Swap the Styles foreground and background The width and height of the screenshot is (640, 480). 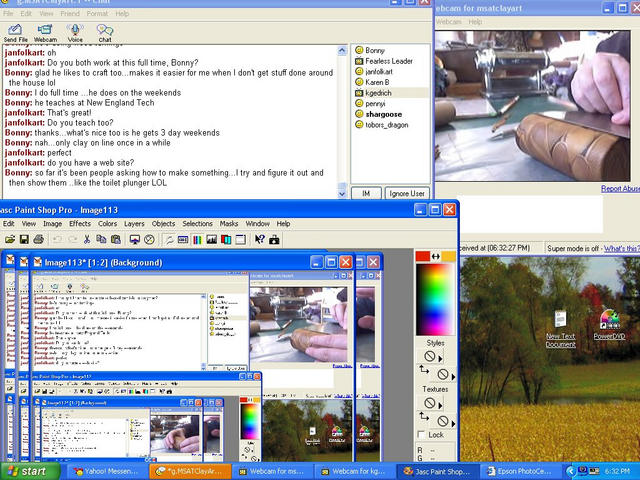(x=424, y=370)
